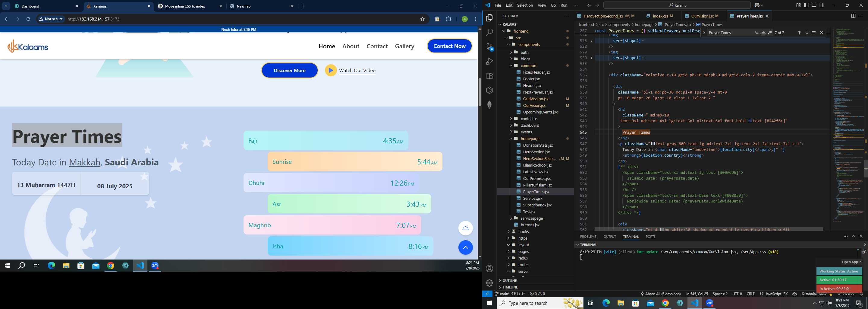
Task: Maximize the terminal panel size
Action: (853, 237)
